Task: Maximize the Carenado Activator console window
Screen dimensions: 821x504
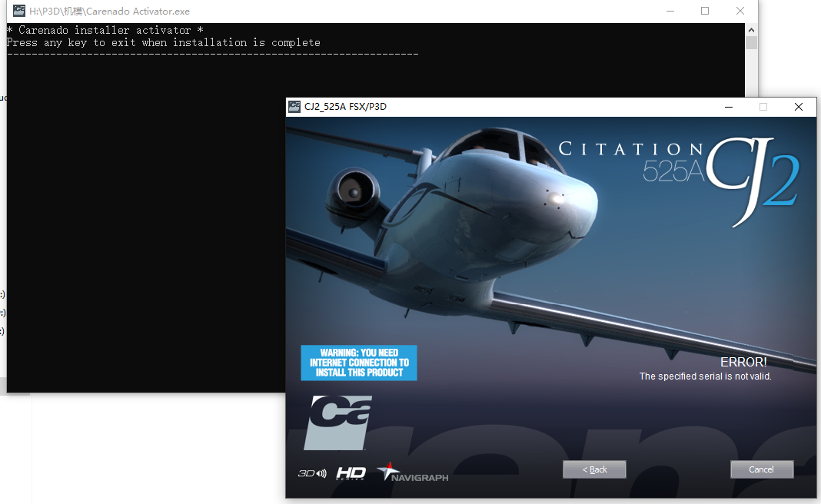Action: pos(705,11)
